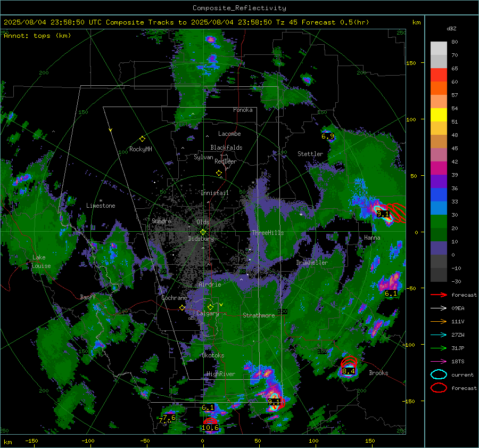The width and height of the screenshot is (479, 448).
Task: Select the yellow diamond marker above Calgary
Action: point(210,307)
